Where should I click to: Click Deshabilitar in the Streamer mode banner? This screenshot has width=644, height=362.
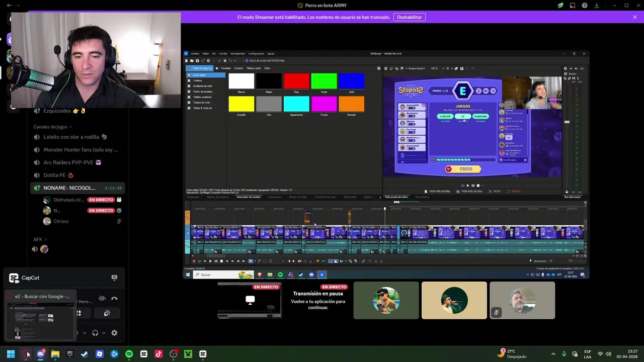409,17
